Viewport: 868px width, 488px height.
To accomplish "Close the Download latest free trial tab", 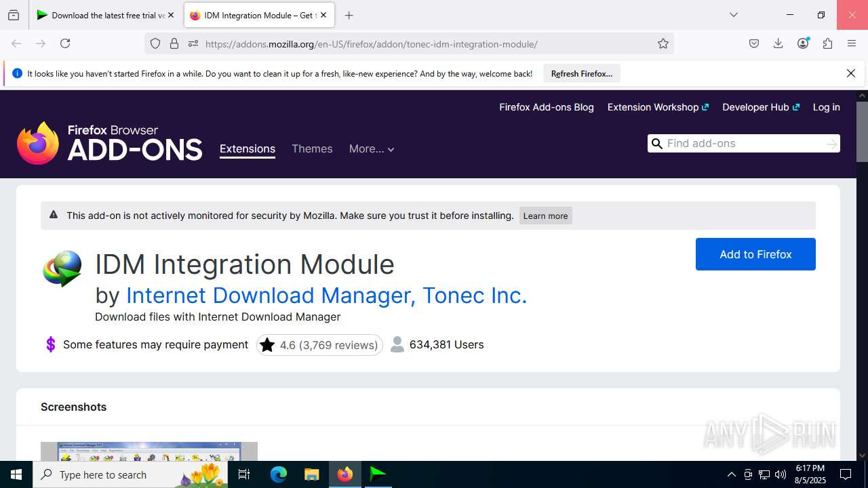I will point(171,15).
